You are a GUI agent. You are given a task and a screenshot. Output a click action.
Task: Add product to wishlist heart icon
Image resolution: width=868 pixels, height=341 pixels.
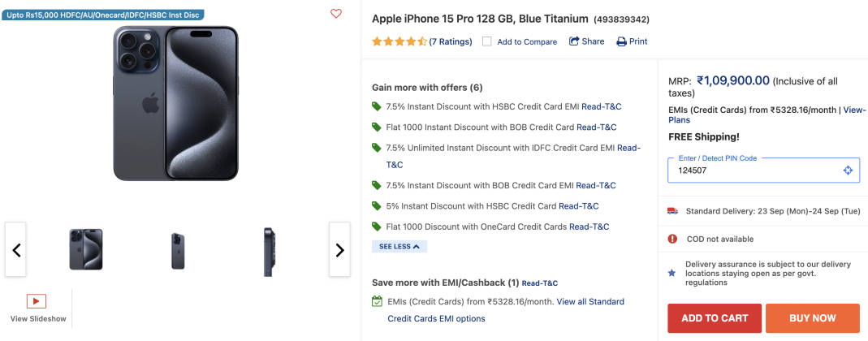click(336, 14)
